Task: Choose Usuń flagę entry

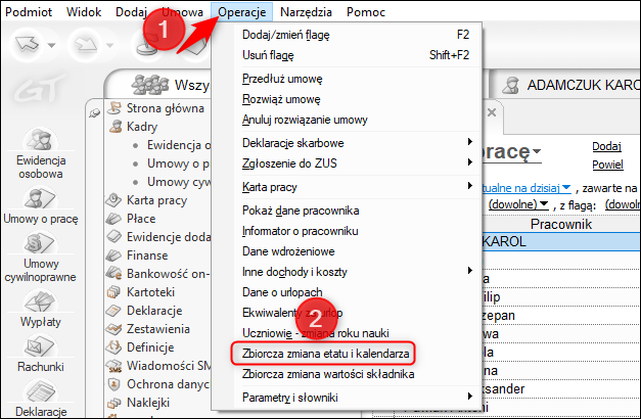Action: 356,55
